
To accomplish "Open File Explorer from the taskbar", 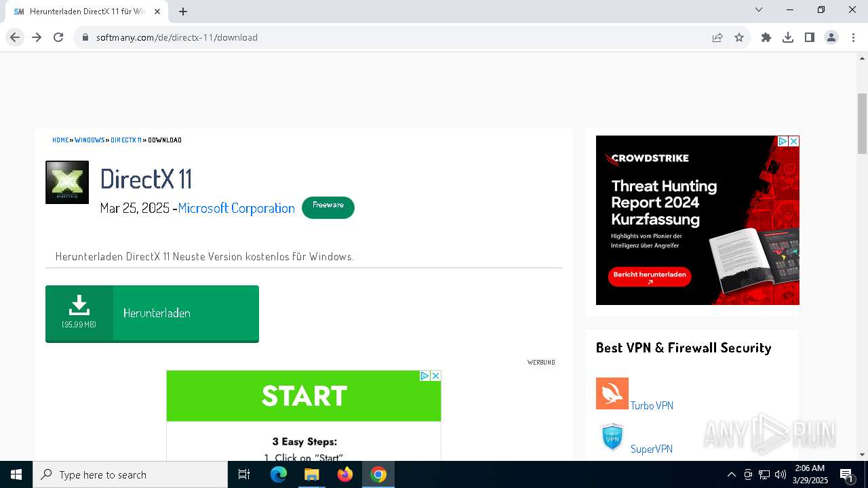I will click(312, 474).
